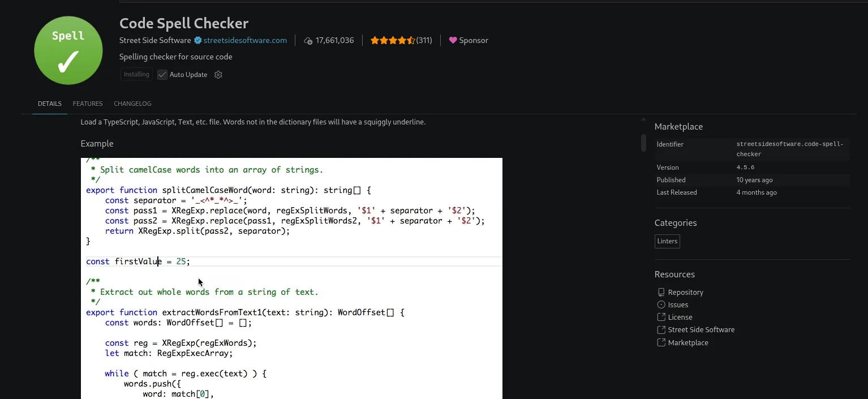Click the Repository resource icon
Image resolution: width=868 pixels, height=399 pixels.
point(661,292)
